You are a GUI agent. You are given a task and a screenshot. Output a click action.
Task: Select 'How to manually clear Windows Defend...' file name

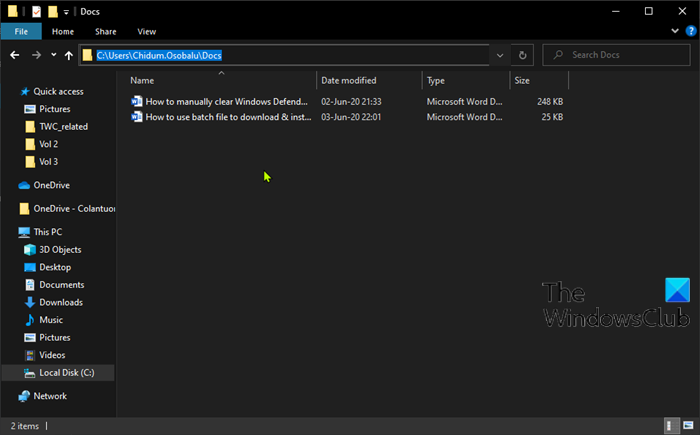click(x=227, y=101)
